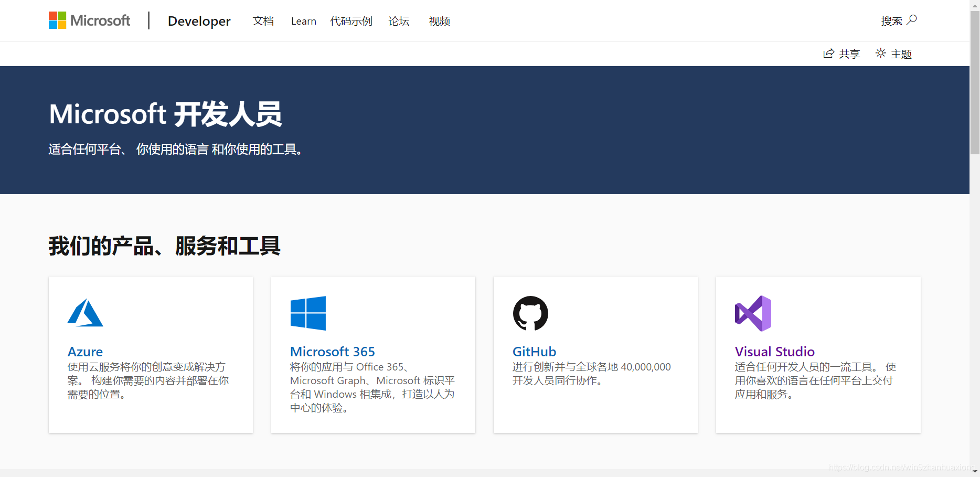
Task: Click the Microsoft 365 card description
Action: (372, 387)
